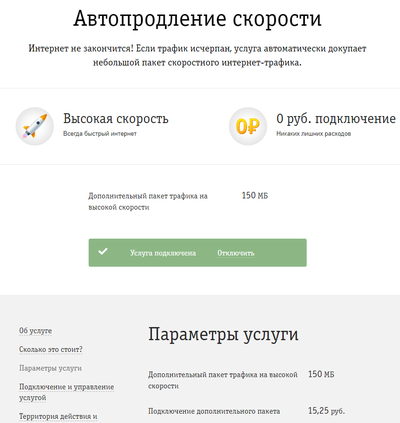
Task: Click the Всегда быстрый интернет subtitle
Action: click(x=100, y=134)
